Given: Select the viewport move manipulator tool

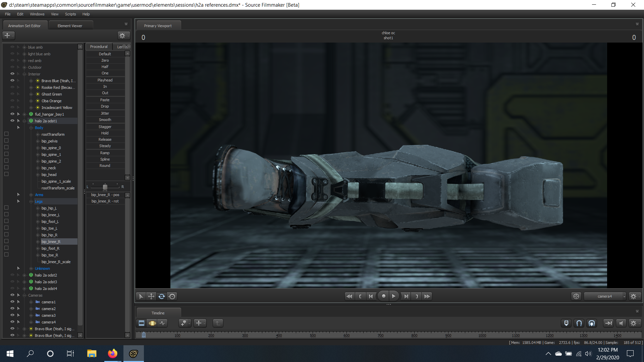Looking at the screenshot, I should click(151, 296).
